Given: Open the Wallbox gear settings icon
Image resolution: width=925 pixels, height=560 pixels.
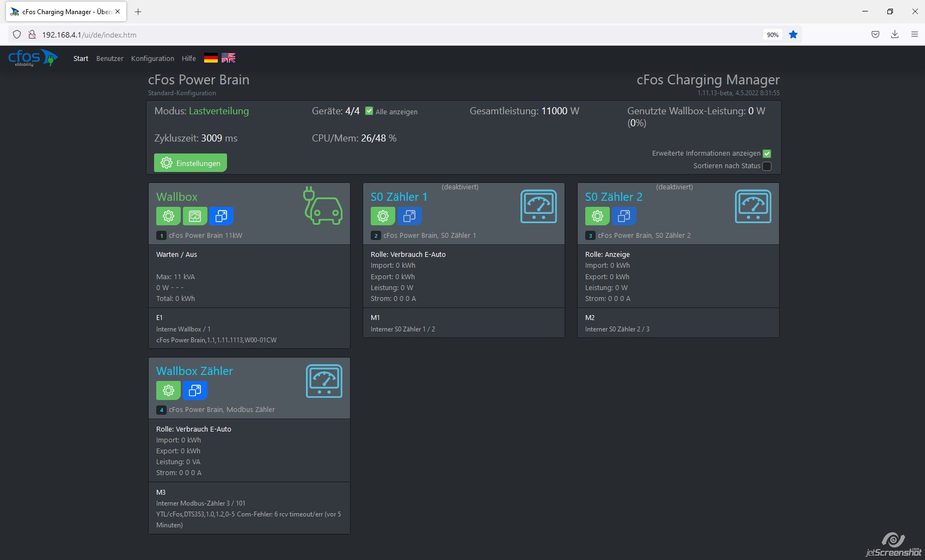Looking at the screenshot, I should point(168,216).
